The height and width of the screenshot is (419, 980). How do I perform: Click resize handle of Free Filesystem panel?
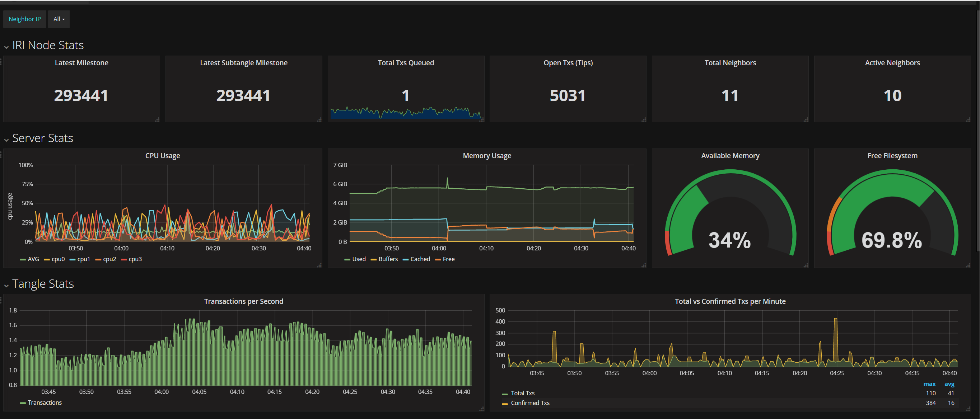coord(967,265)
